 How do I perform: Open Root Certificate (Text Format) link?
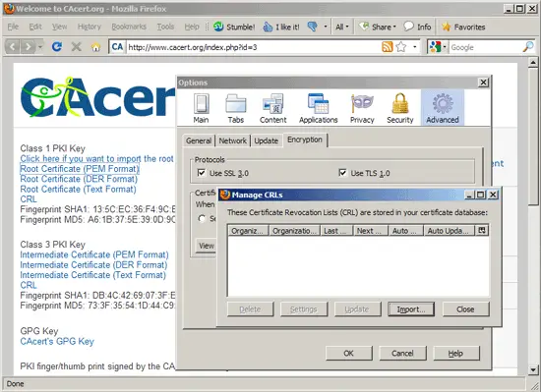pos(78,189)
